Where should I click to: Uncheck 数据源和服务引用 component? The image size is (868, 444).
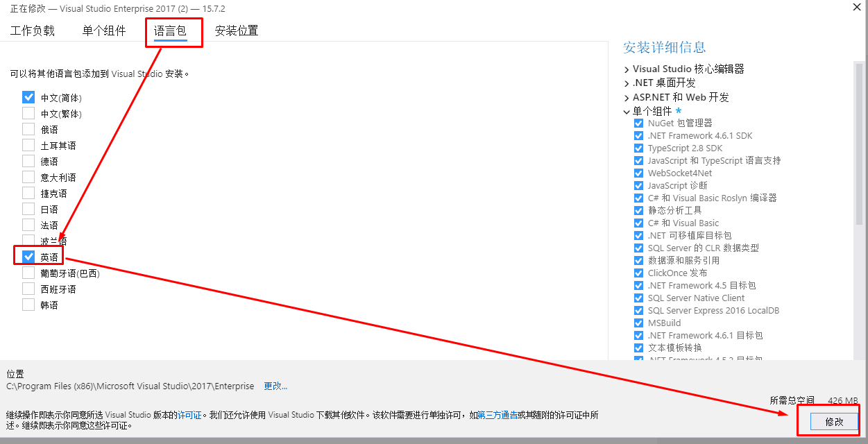point(638,260)
